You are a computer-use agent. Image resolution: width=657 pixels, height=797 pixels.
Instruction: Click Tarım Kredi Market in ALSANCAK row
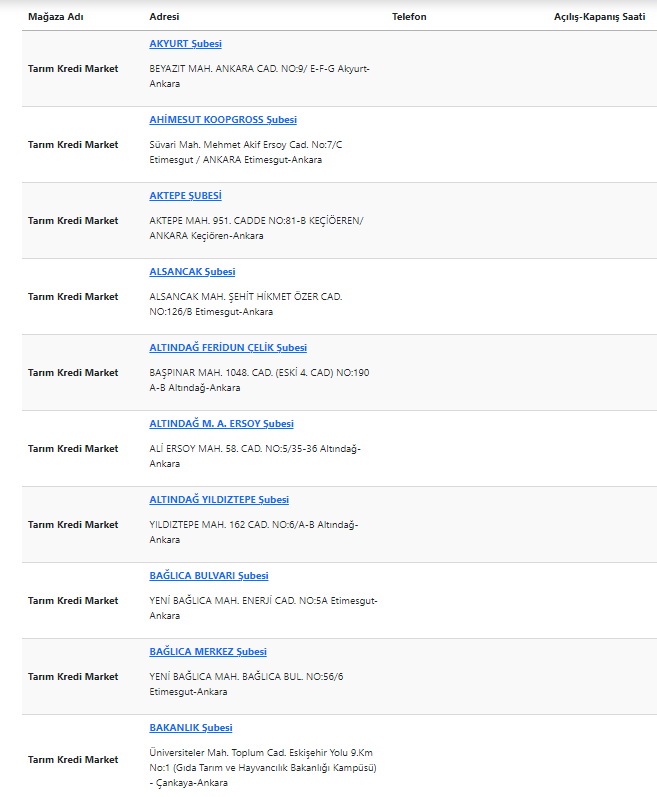pyautogui.click(x=73, y=297)
